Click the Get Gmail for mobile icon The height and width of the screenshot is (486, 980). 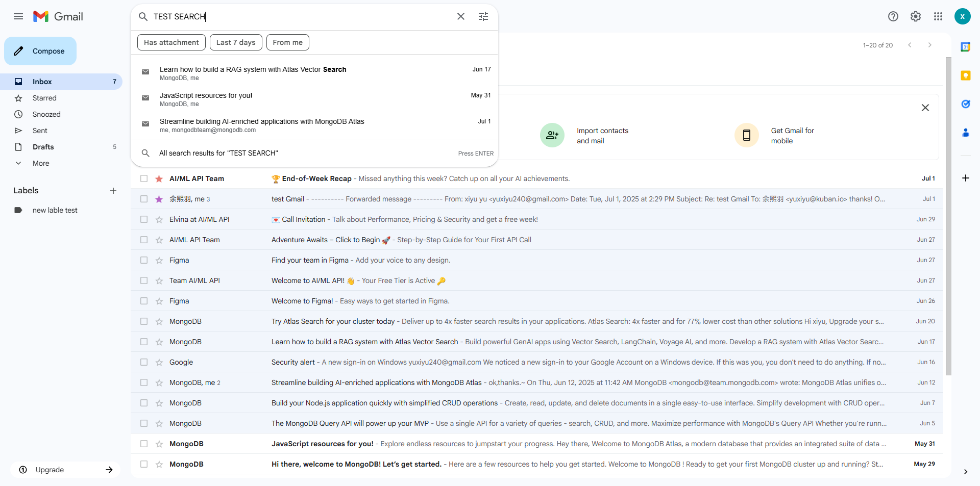747,135
